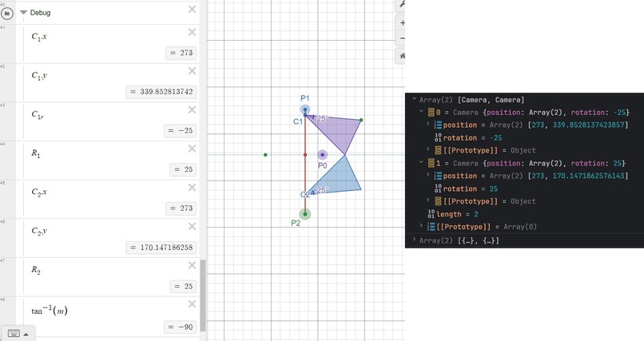Remove the R2 expression row

pyautogui.click(x=192, y=265)
